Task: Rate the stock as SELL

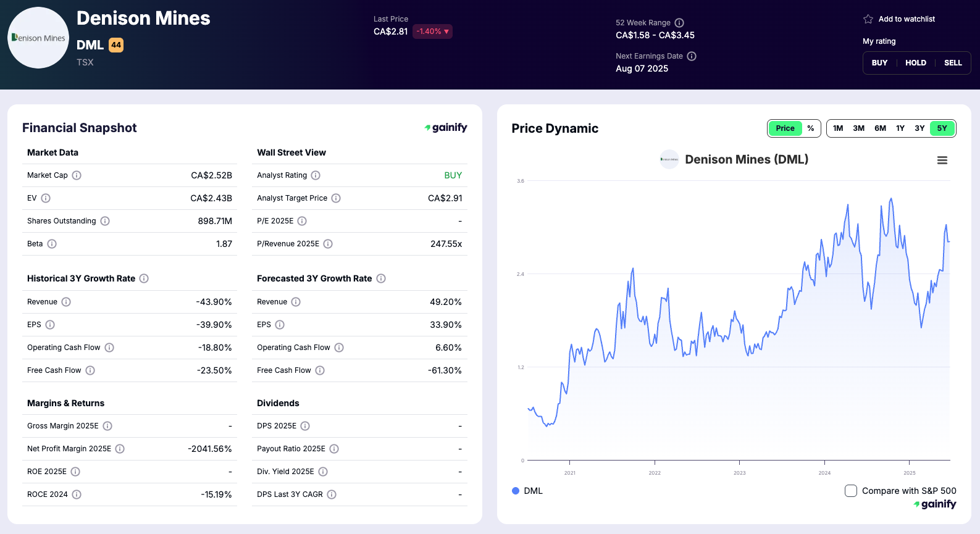Action: pyautogui.click(x=953, y=63)
